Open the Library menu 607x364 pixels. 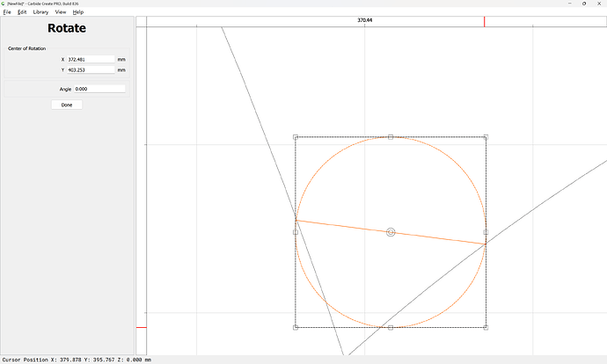tap(40, 12)
